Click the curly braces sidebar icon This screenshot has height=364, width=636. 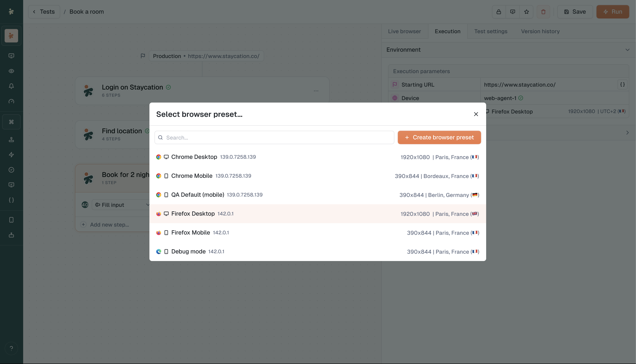coord(11,200)
